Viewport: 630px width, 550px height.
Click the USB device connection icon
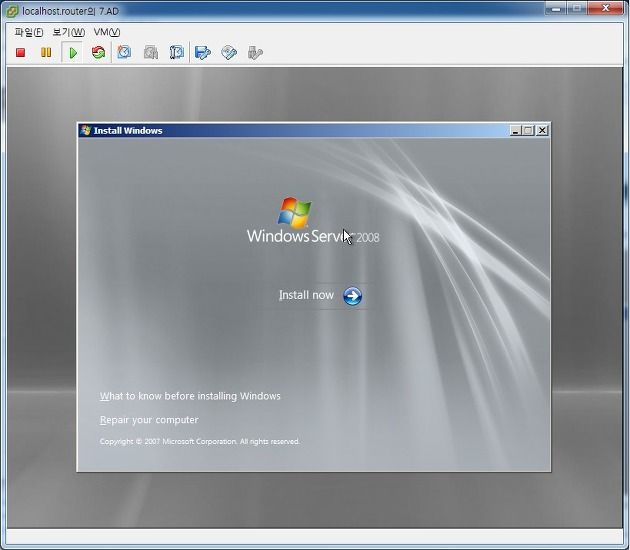pos(255,53)
